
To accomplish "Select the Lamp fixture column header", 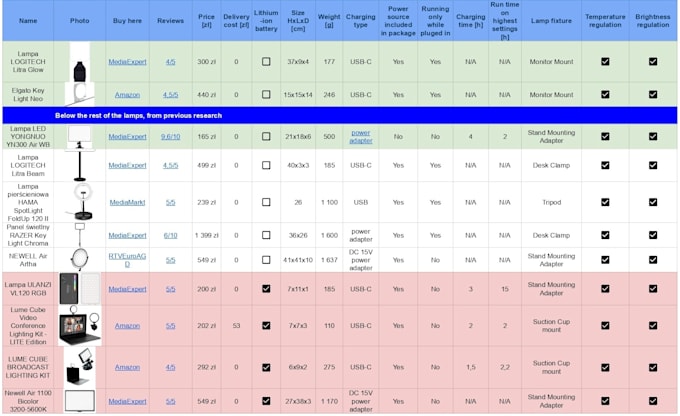I will tap(551, 21).
